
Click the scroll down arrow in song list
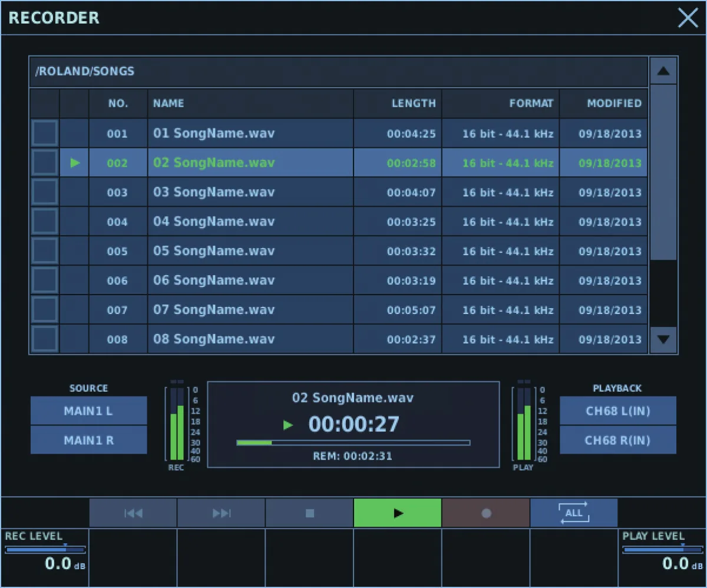663,339
